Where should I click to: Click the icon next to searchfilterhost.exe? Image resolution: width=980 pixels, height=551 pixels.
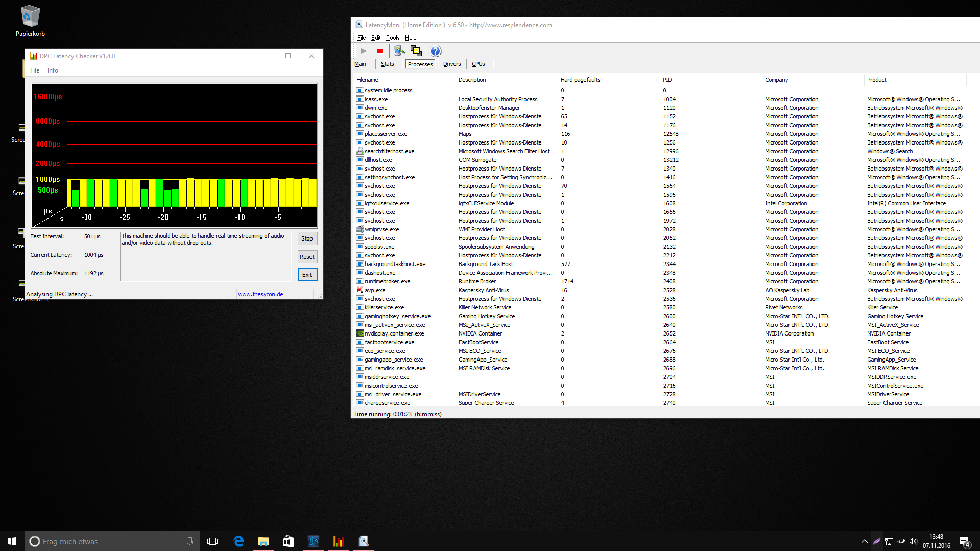pyautogui.click(x=360, y=151)
